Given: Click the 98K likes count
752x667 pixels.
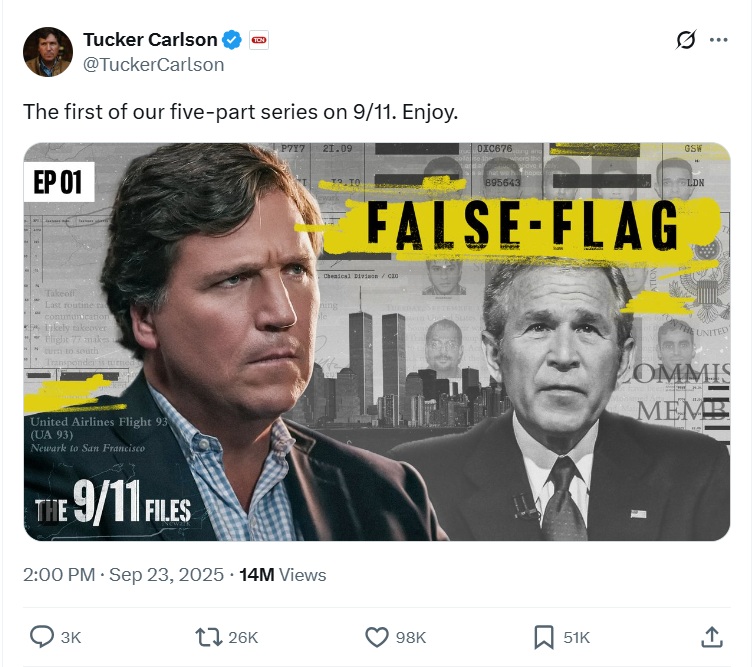Looking at the screenshot, I should pyautogui.click(x=410, y=637).
